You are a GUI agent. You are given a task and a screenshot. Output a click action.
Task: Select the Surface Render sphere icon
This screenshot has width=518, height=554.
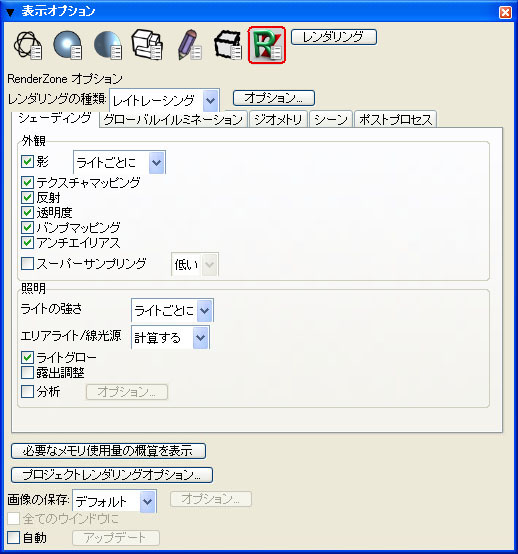pos(108,45)
